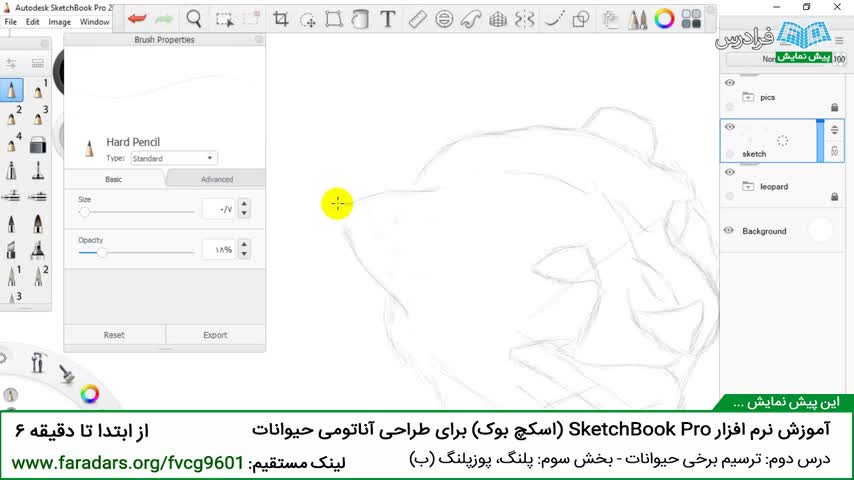Select the Hard Pencil brush in palette

click(11, 90)
